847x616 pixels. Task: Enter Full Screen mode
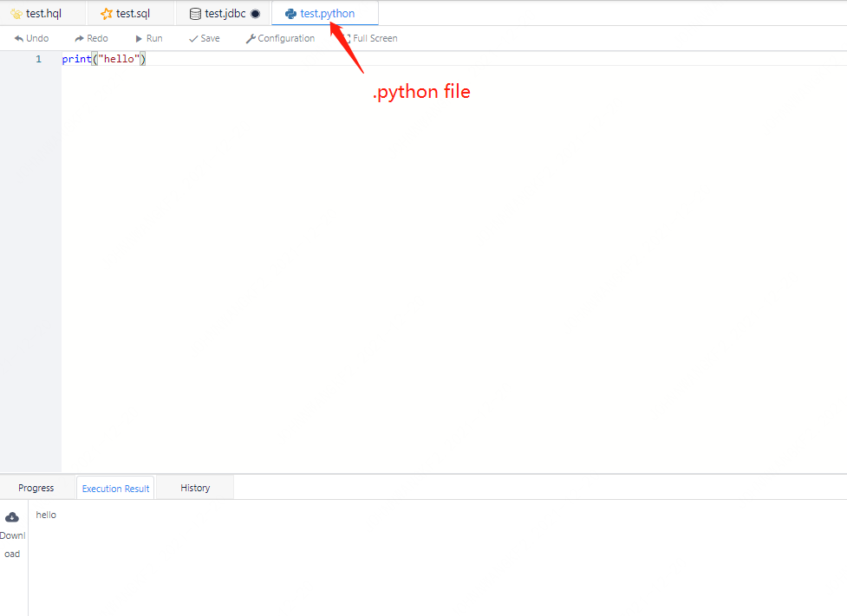coord(375,39)
